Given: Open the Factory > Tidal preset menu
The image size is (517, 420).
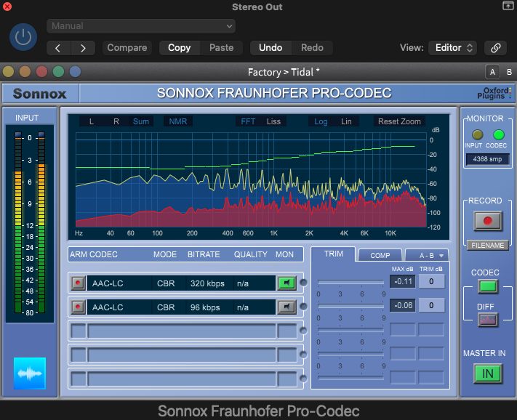Looking at the screenshot, I should 284,72.
